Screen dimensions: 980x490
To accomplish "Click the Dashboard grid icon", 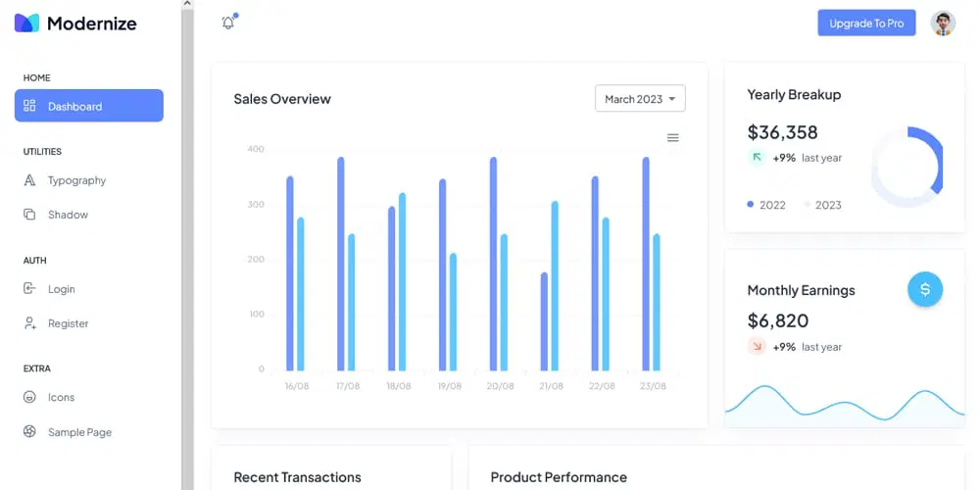I will [29, 106].
